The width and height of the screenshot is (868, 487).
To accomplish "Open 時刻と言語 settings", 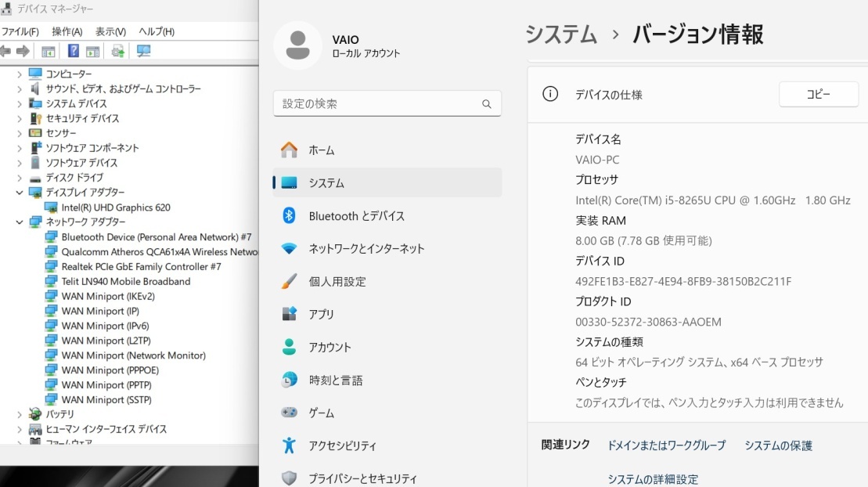I will 387,380.
